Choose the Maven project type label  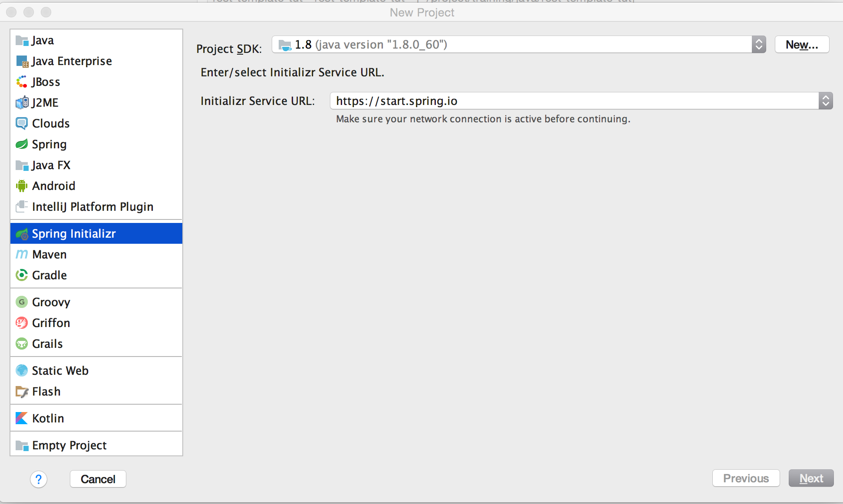[49, 255]
